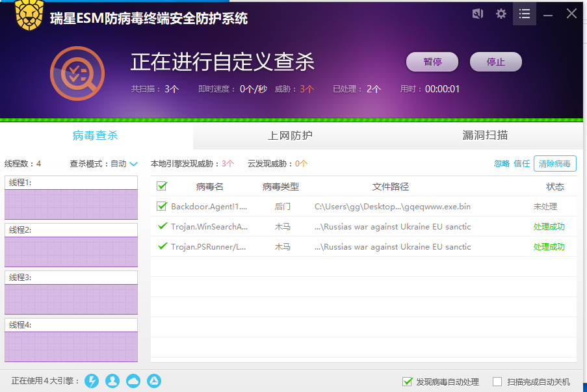The width and height of the screenshot is (587, 392).
Task: Open the settings gear icon
Action: 501,14
